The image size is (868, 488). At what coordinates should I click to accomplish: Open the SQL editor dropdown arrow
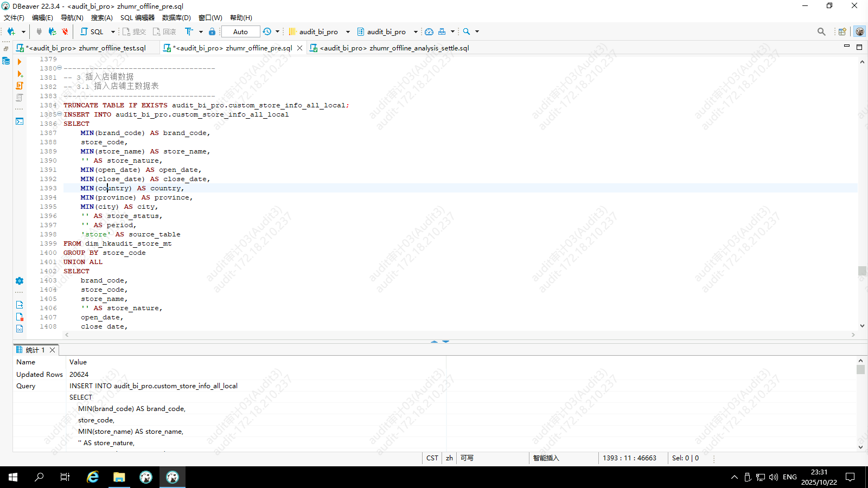(113, 31)
